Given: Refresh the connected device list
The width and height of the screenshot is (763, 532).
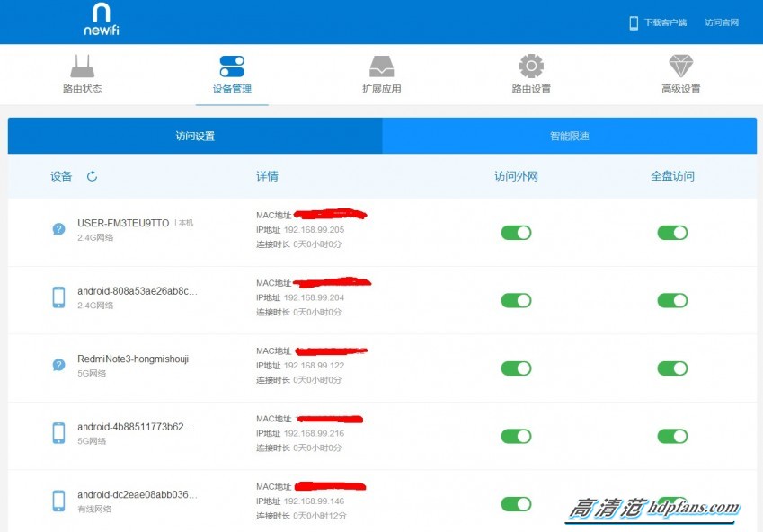Looking at the screenshot, I should 92,176.
